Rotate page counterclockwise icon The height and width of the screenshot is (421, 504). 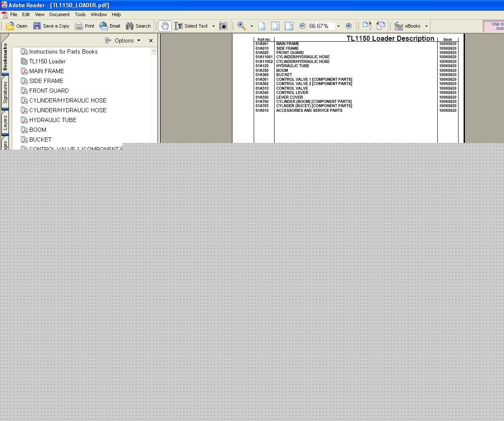381,26
